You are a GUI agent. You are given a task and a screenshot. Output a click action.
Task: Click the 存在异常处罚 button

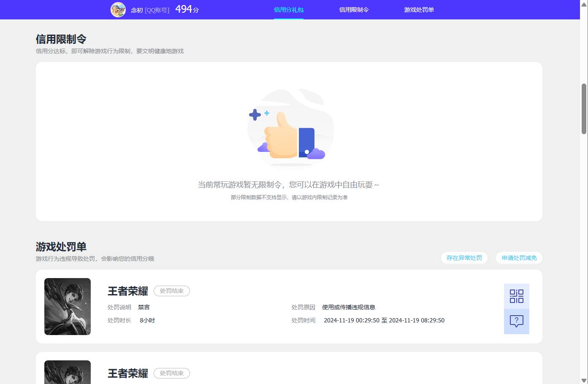pos(464,258)
